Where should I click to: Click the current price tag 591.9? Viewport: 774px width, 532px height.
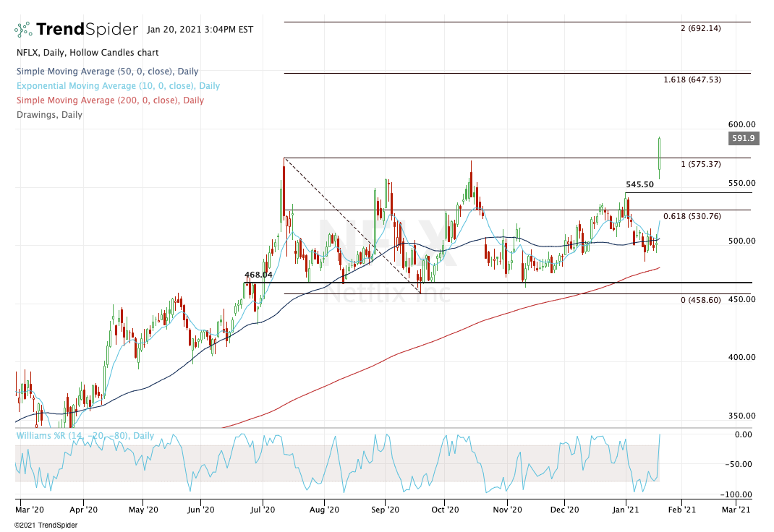[x=744, y=138]
